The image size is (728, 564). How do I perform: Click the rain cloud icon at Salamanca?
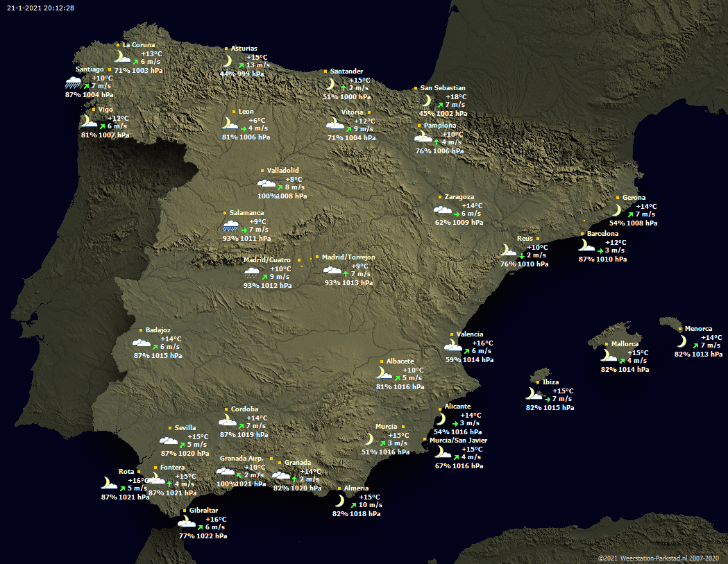pyautogui.click(x=231, y=226)
